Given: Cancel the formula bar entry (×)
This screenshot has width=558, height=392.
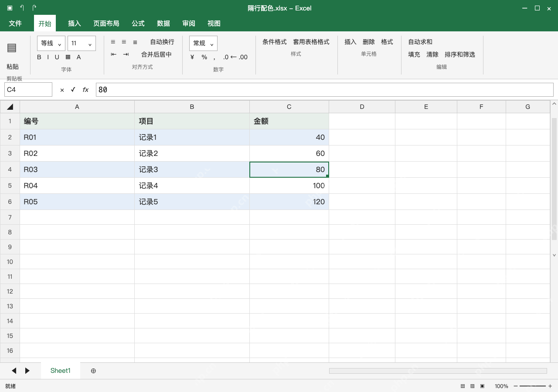Looking at the screenshot, I should pyautogui.click(x=62, y=90).
